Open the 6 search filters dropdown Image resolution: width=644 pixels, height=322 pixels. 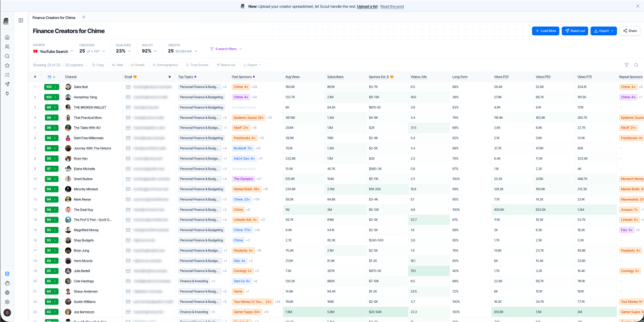tap(226, 49)
